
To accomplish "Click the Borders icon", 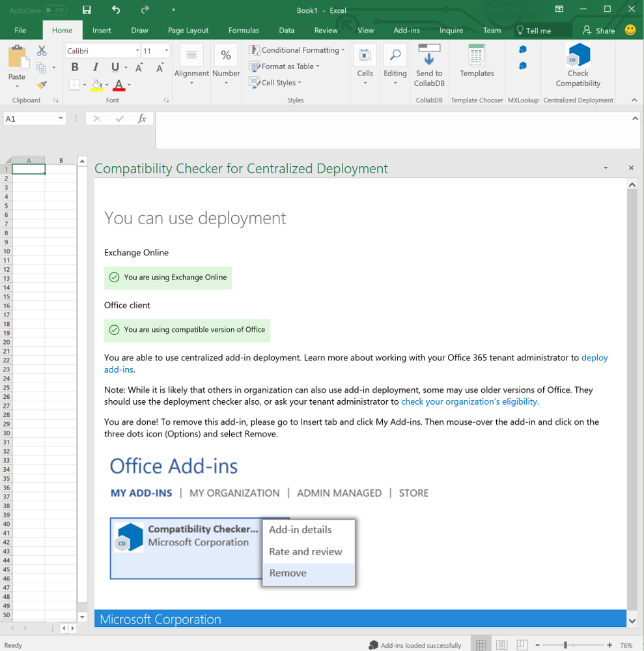I will [x=74, y=85].
